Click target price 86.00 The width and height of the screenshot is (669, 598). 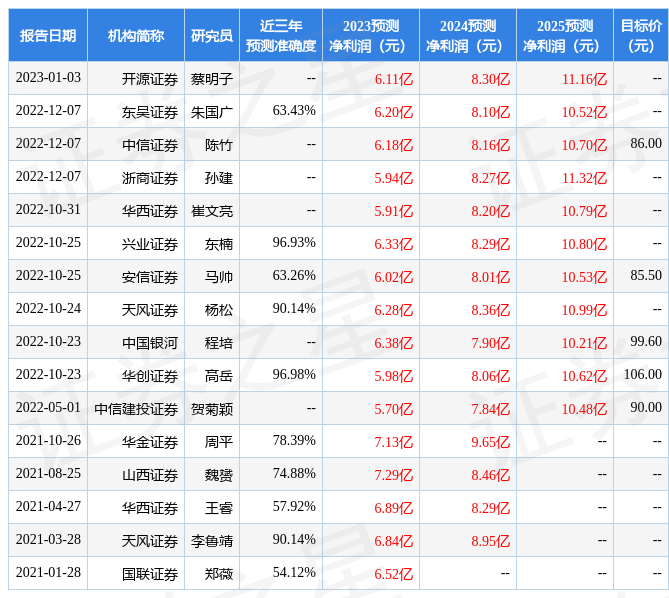pyautogui.click(x=646, y=143)
